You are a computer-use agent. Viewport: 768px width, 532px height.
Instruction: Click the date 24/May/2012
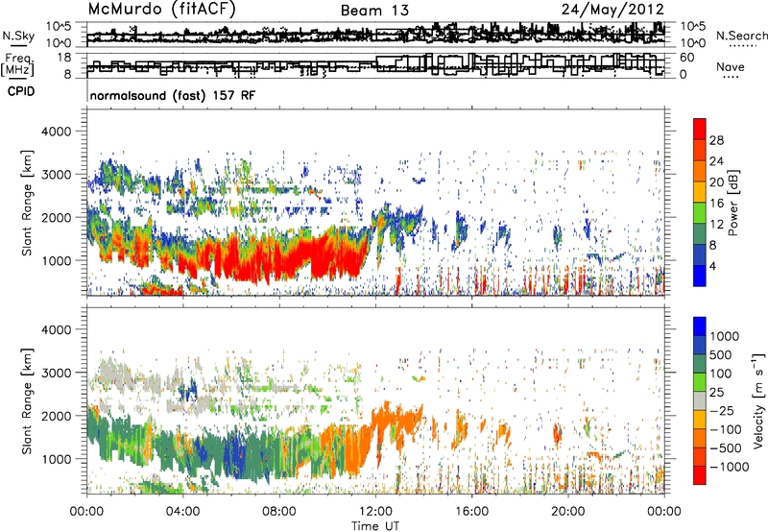[x=612, y=10]
